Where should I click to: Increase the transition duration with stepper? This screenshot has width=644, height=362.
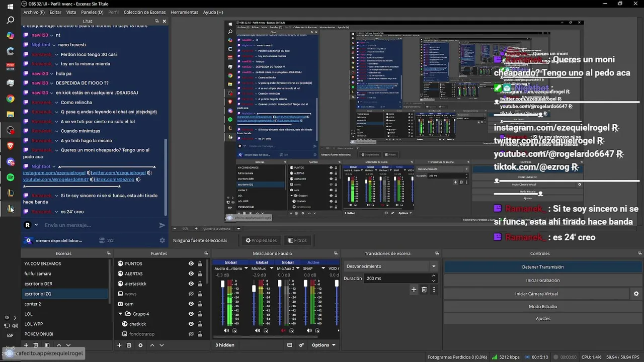tap(434, 276)
